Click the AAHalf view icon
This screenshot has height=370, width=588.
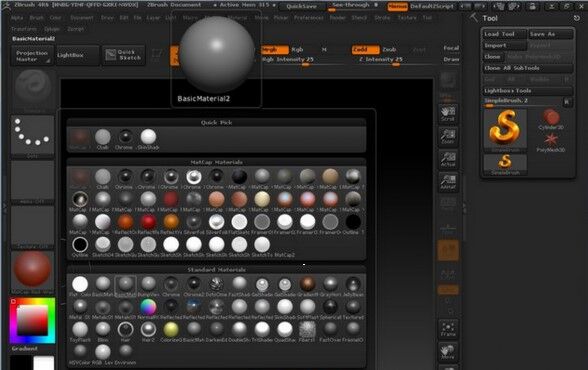pyautogui.click(x=448, y=182)
